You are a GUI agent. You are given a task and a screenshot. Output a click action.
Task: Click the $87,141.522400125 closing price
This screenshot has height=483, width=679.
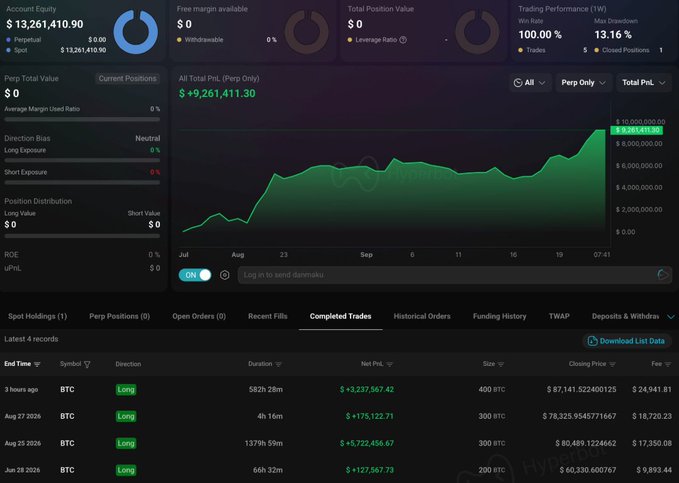point(581,389)
